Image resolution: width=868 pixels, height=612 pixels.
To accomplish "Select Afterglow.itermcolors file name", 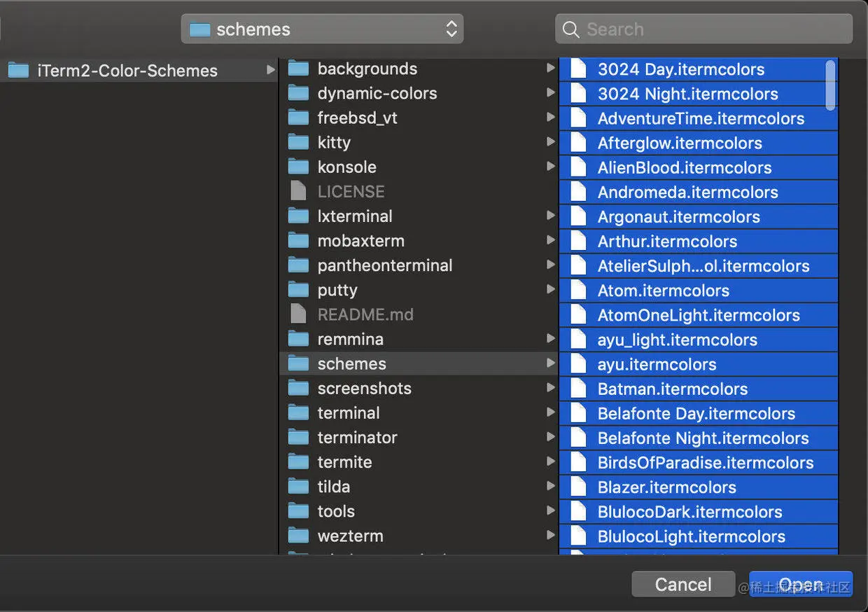I will pyautogui.click(x=680, y=143).
